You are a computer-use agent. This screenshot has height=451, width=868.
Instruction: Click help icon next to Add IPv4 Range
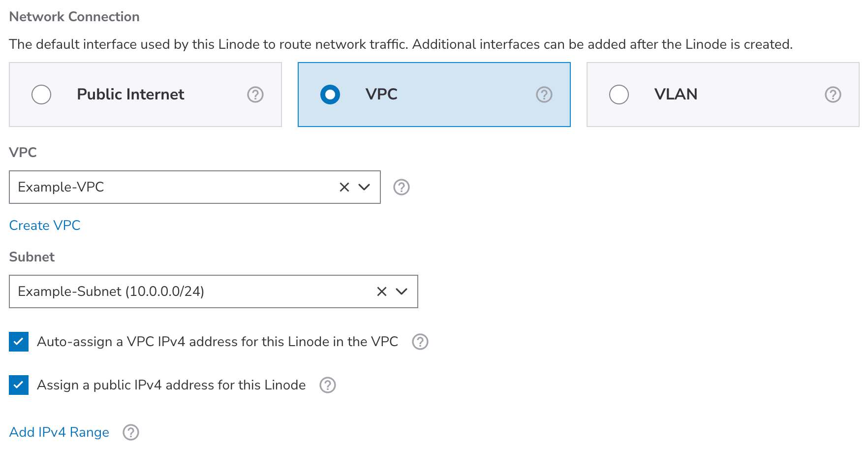pyautogui.click(x=130, y=432)
